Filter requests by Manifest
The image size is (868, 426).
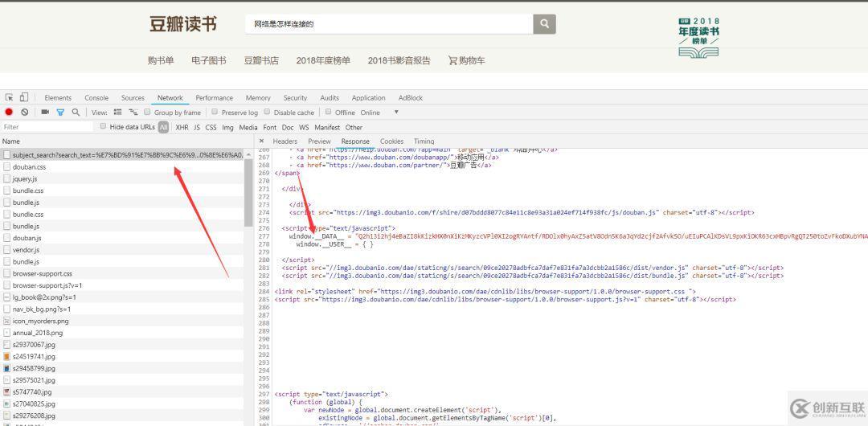327,128
